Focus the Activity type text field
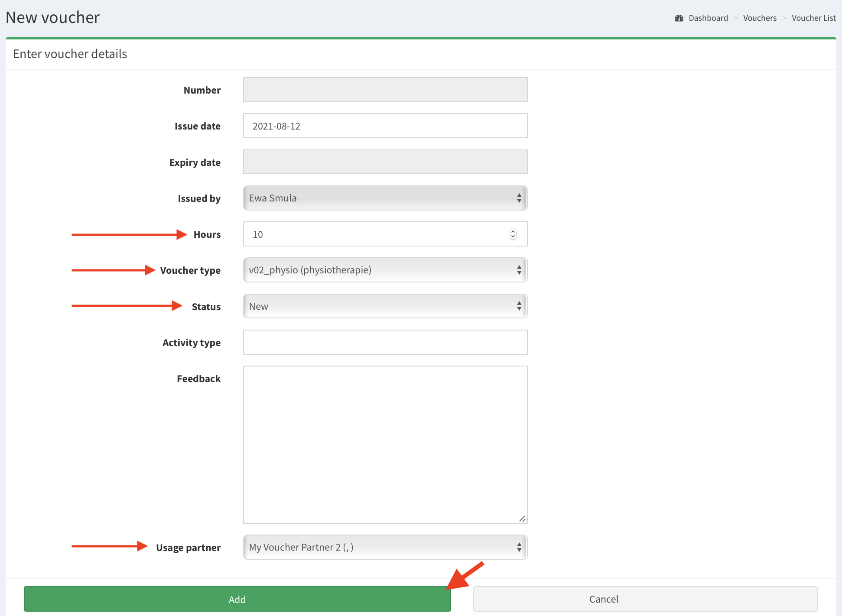This screenshot has width=842, height=616. tap(385, 343)
